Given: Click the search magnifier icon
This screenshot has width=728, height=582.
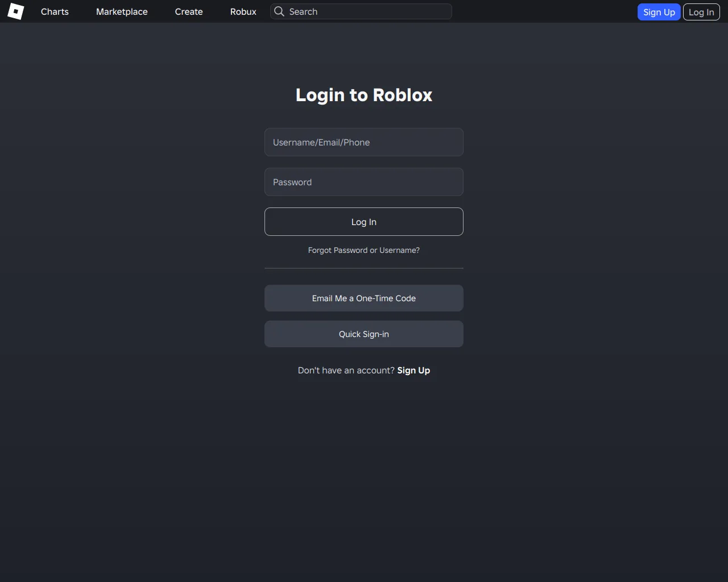Looking at the screenshot, I should click(x=279, y=11).
